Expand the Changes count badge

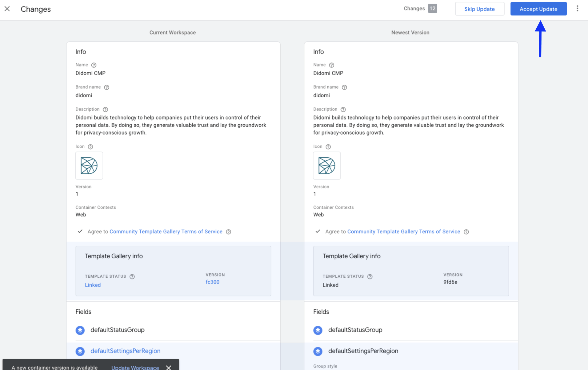click(x=433, y=8)
